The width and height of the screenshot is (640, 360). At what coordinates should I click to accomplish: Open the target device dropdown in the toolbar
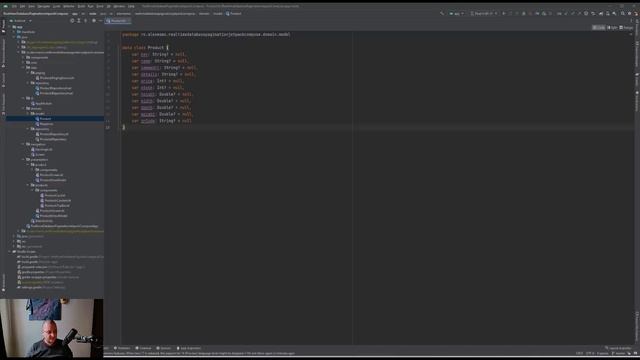pyautogui.click(x=483, y=13)
